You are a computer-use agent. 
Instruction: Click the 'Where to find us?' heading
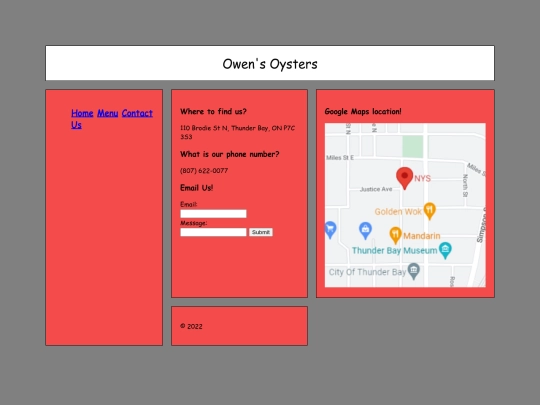pyautogui.click(x=213, y=112)
